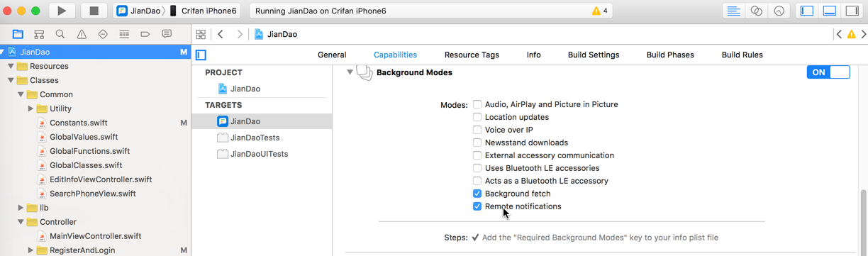Turn off the Background Modes switch
The height and width of the screenshot is (256, 868).
coord(828,72)
